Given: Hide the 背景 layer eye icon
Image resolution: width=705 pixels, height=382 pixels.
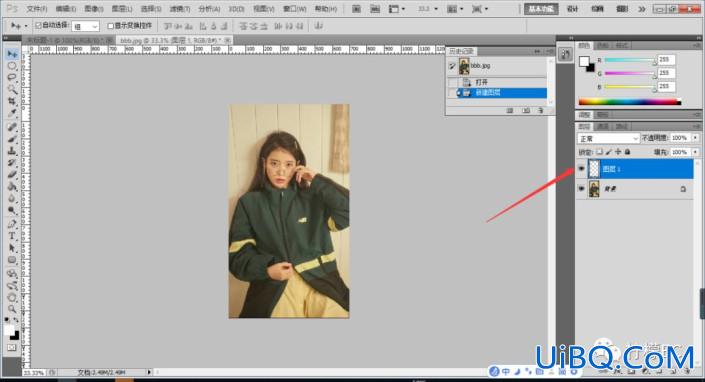Looking at the screenshot, I should [581, 189].
